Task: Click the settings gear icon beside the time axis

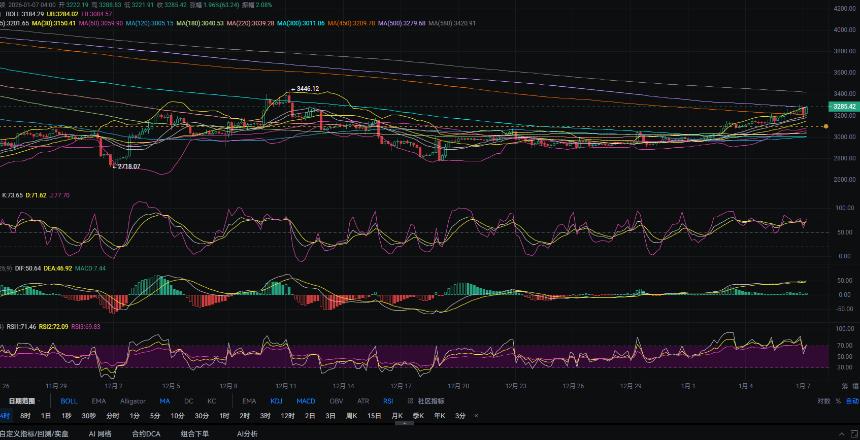Action: tap(844, 387)
